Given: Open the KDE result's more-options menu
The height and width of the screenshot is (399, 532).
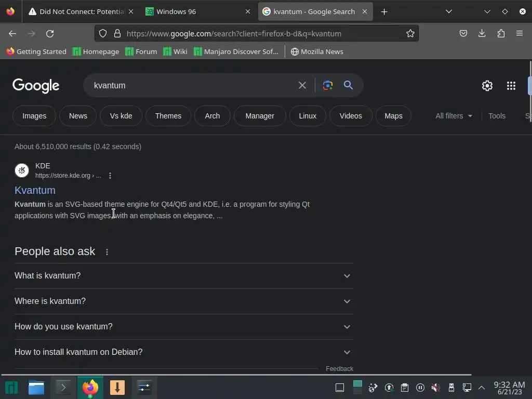Looking at the screenshot, I should tap(110, 176).
